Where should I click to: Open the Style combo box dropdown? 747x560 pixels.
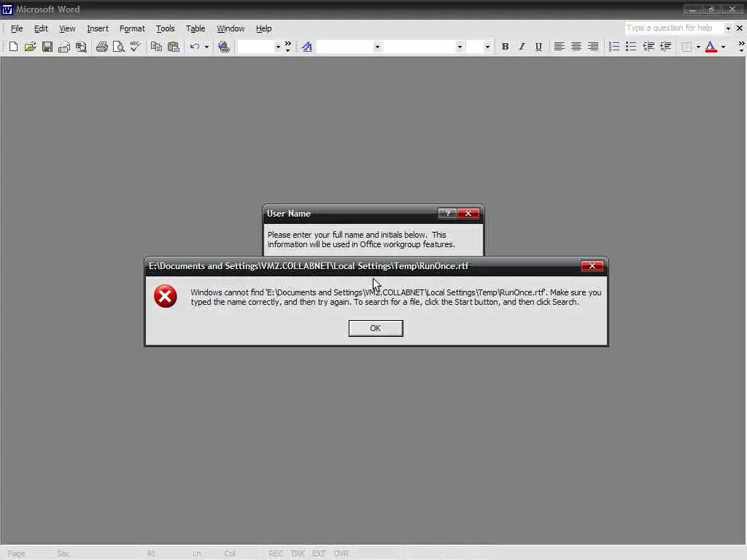click(377, 47)
